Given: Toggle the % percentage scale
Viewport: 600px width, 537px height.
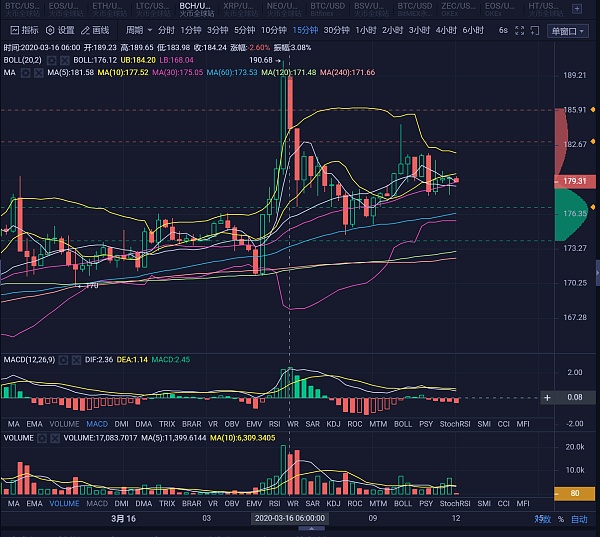Looking at the screenshot, I should point(561,519).
